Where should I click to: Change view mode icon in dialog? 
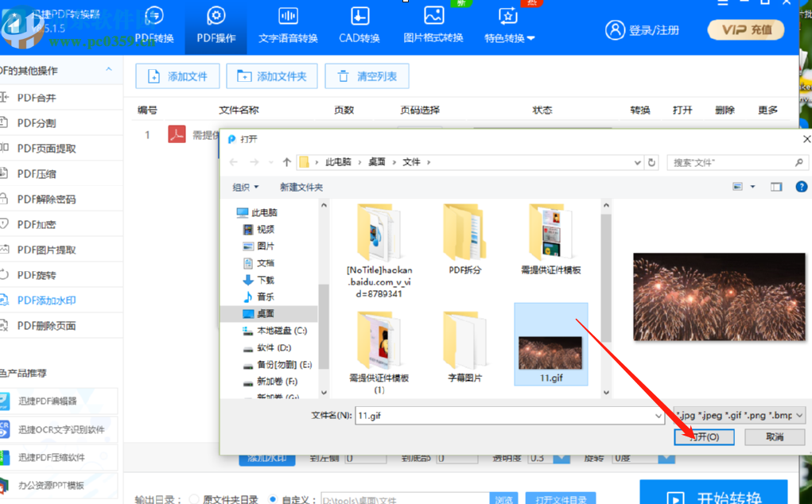738,187
